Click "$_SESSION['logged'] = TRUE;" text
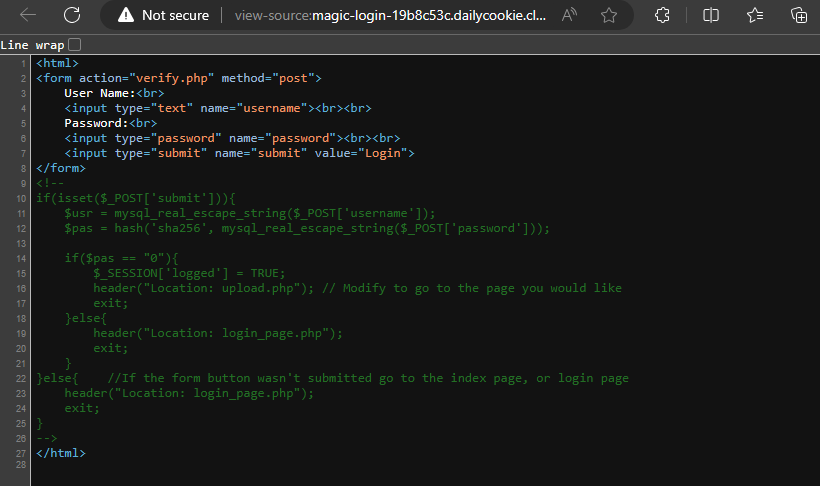 point(189,274)
